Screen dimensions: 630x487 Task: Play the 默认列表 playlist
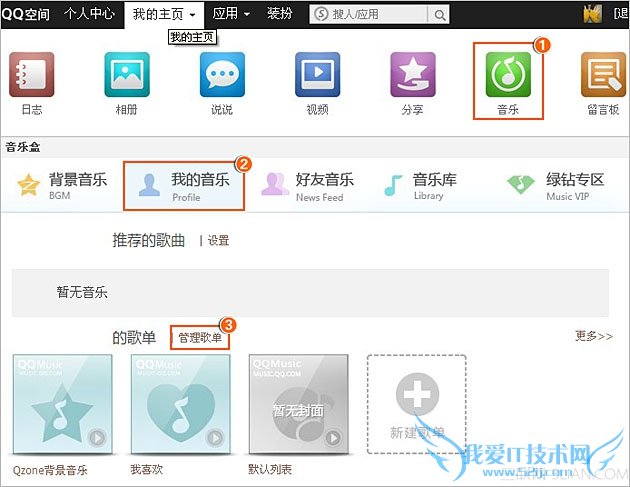coord(333,438)
